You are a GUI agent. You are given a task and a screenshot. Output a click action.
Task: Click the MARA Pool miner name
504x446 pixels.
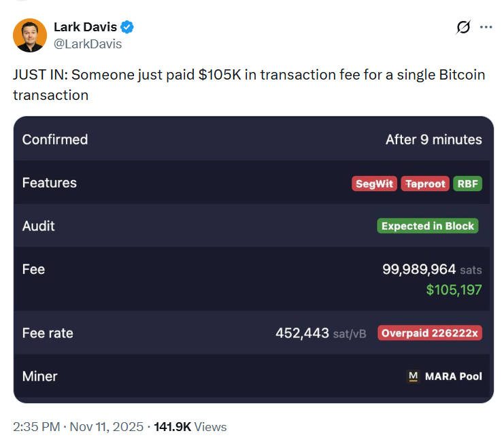point(453,376)
